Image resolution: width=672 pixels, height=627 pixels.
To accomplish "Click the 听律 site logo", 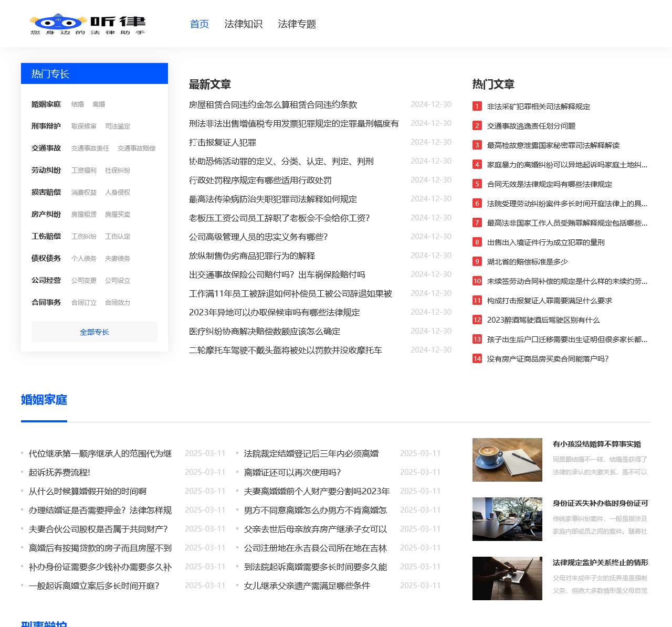I will click(87, 24).
